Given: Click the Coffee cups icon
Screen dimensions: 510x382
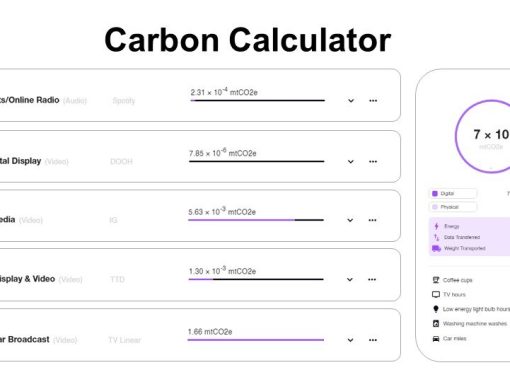Looking at the screenshot, I should tap(436, 280).
